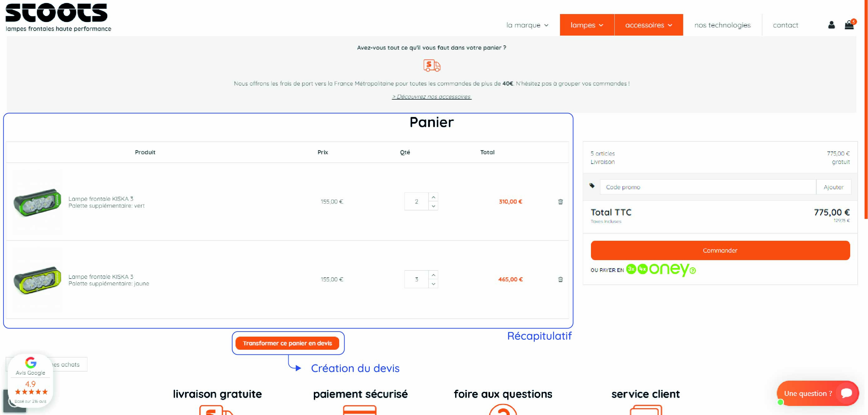This screenshot has width=868, height=415.
Task: Open the shopping cart icon in header
Action: click(849, 25)
